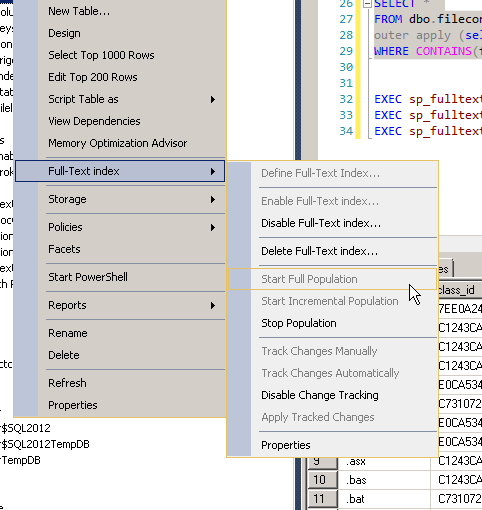Screen dimensions: 482x510
Task: Click the class_id column header
Action: [460, 290]
